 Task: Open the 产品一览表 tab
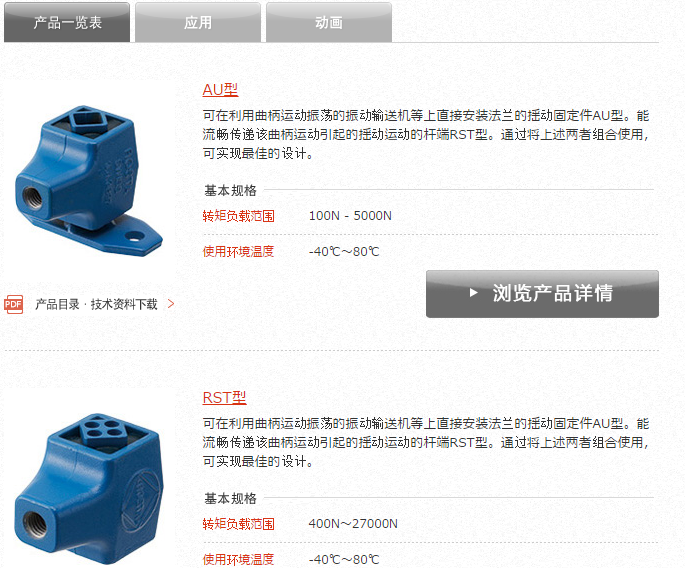click(67, 22)
